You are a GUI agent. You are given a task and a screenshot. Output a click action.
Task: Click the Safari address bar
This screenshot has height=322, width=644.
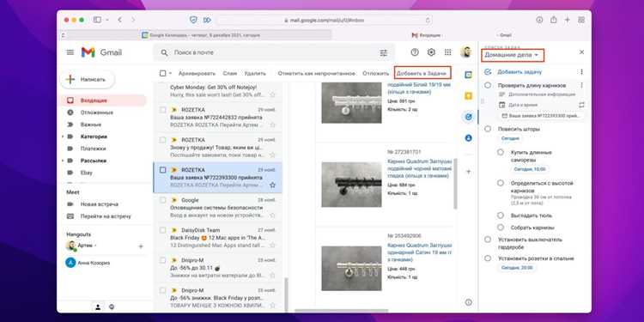click(325, 20)
